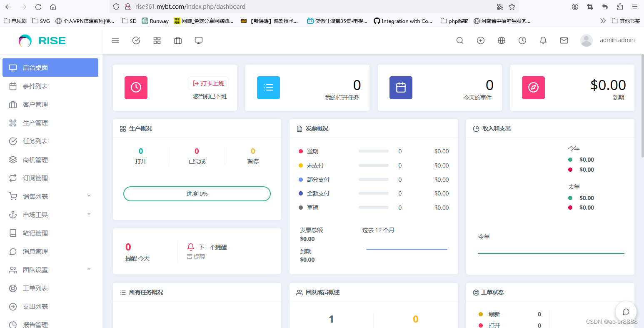Click the browser home icon
Screen dimensions: 644x328
click(x=53, y=7)
